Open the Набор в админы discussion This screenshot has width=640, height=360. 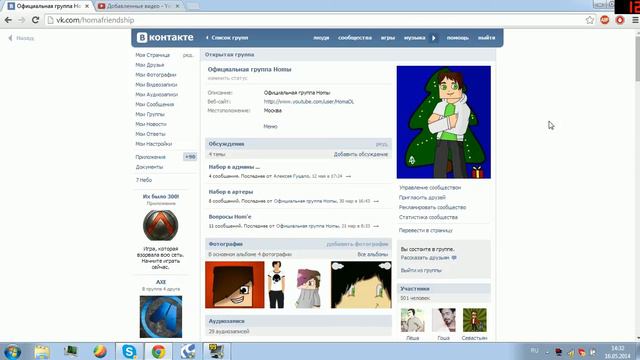(x=234, y=167)
